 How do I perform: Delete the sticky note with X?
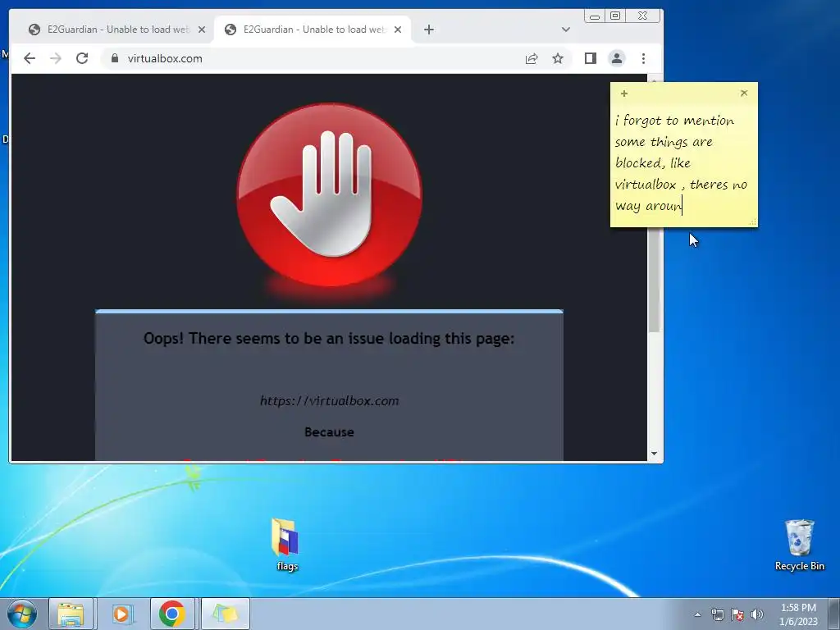[x=744, y=94]
